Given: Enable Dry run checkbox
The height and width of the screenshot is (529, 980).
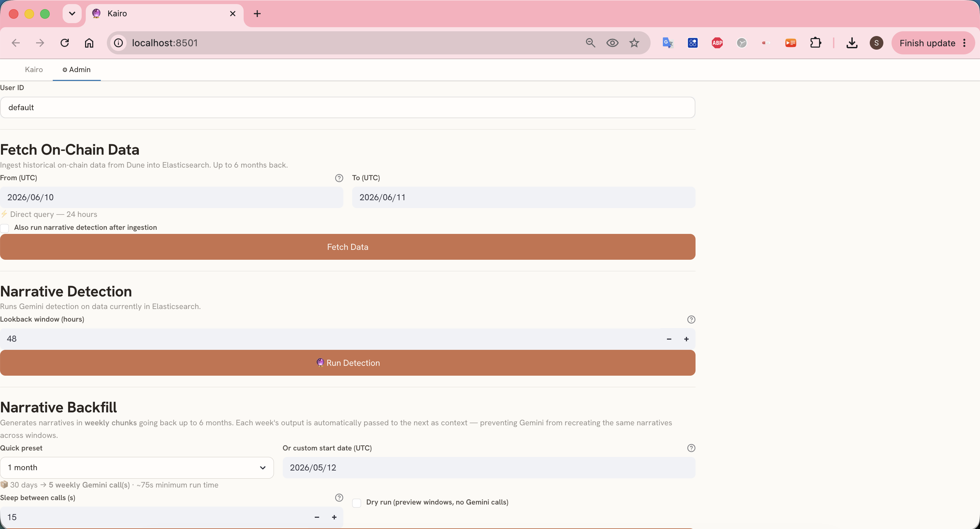Looking at the screenshot, I should 357,503.
